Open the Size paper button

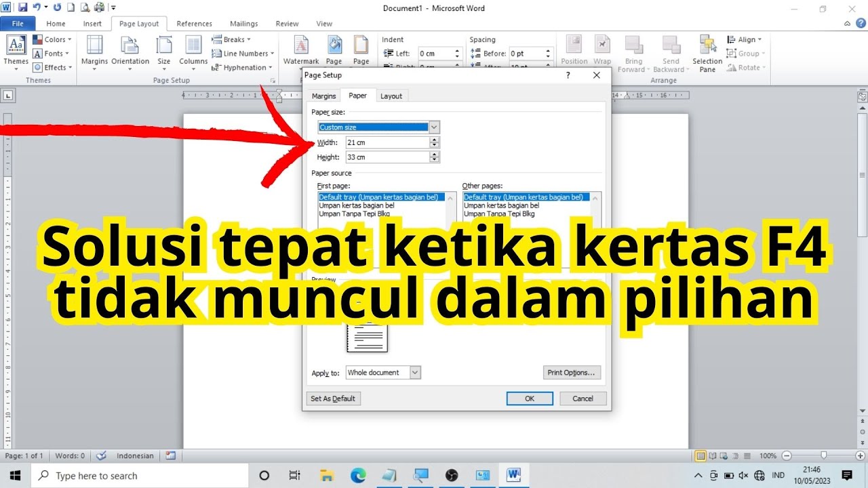click(x=164, y=52)
